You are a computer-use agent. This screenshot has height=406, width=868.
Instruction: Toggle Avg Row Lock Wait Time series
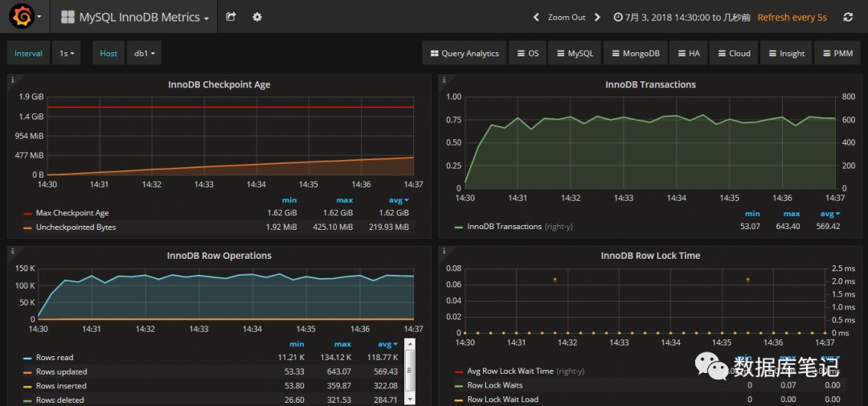510,371
